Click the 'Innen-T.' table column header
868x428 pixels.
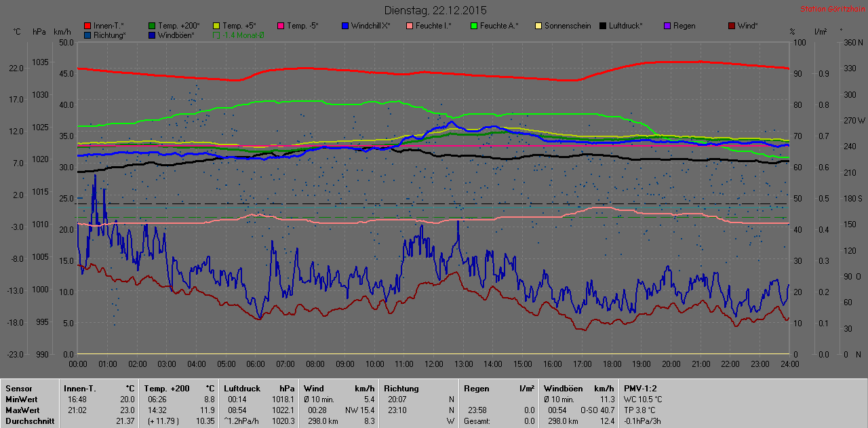click(79, 389)
